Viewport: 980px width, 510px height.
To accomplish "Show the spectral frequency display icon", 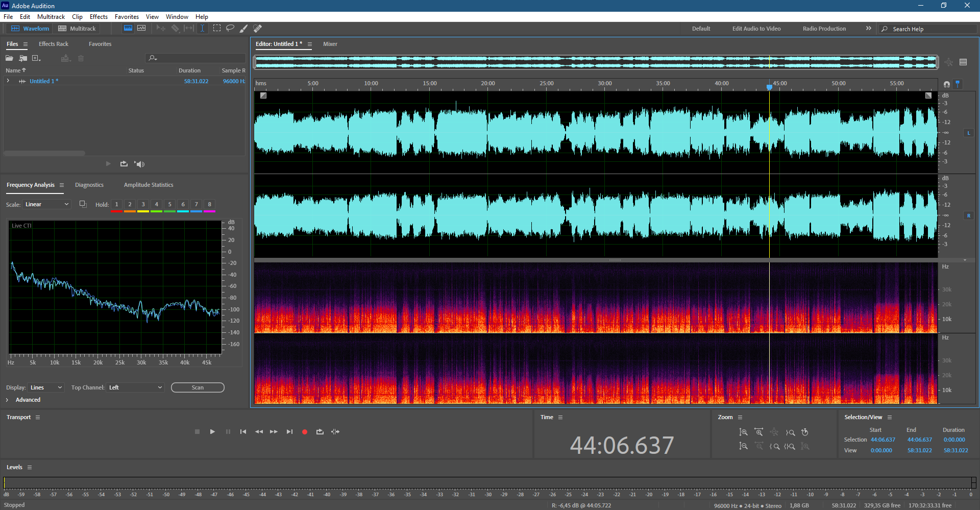I will click(x=141, y=29).
